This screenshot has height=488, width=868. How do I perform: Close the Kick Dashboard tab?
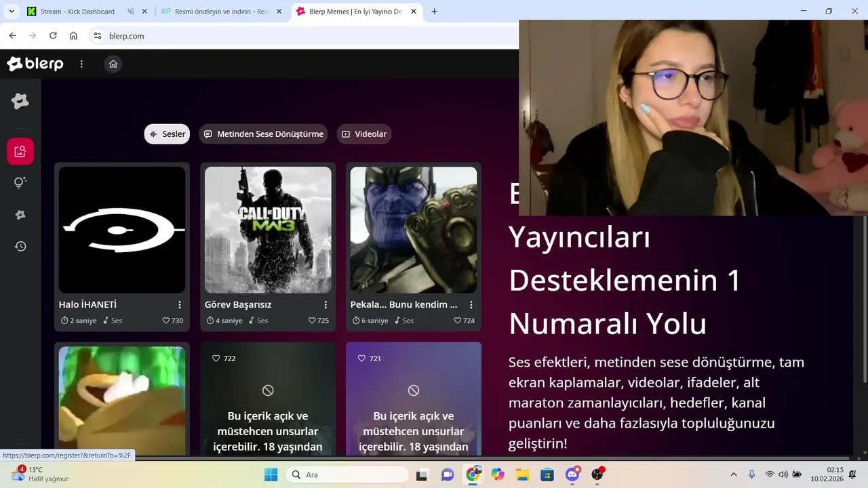144,12
